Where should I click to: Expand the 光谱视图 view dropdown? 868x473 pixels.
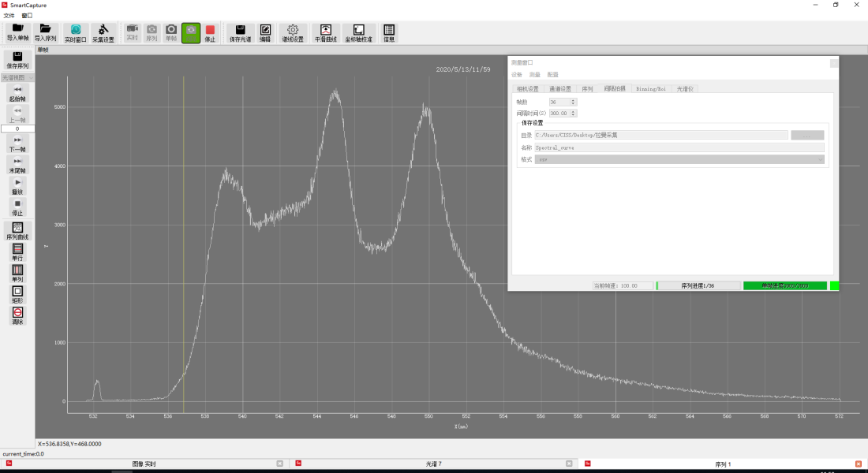[17, 77]
